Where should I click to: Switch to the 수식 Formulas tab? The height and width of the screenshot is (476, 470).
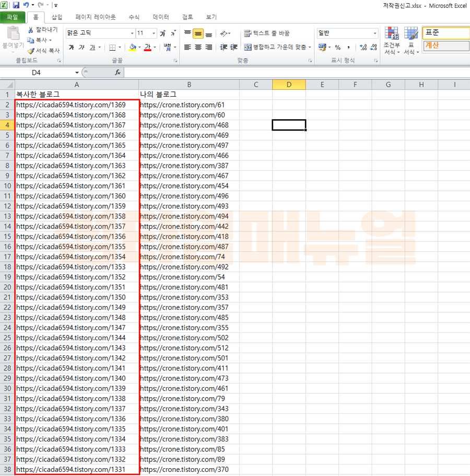pos(134,17)
